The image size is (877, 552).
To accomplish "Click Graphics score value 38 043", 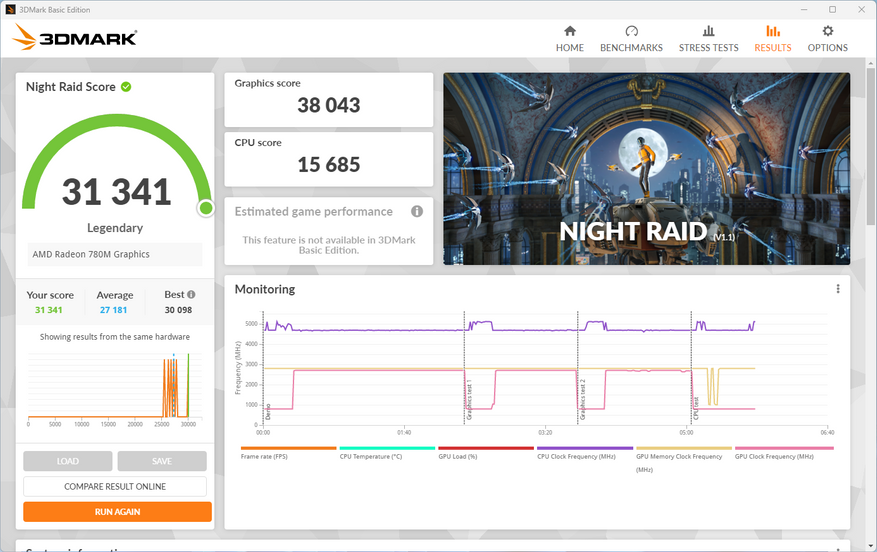I will click(328, 105).
